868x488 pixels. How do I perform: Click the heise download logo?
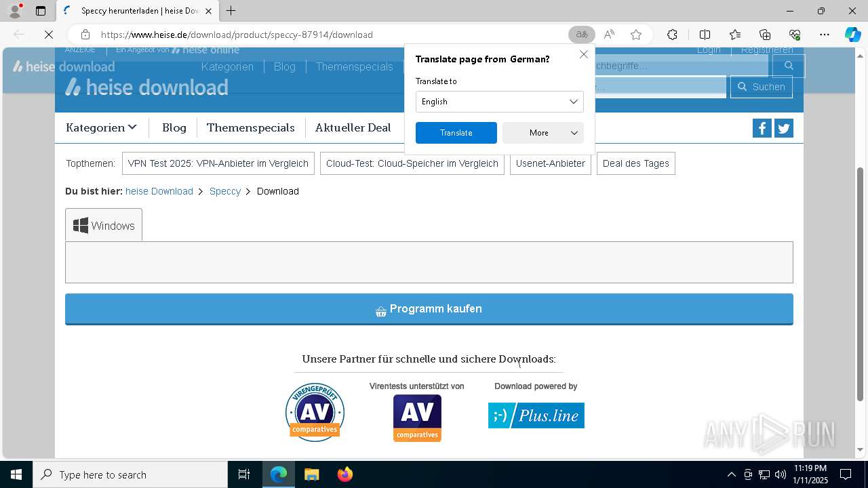pos(146,87)
